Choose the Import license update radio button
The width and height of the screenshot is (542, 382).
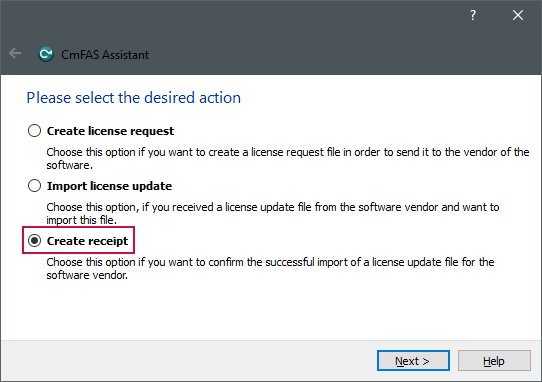(x=35, y=186)
